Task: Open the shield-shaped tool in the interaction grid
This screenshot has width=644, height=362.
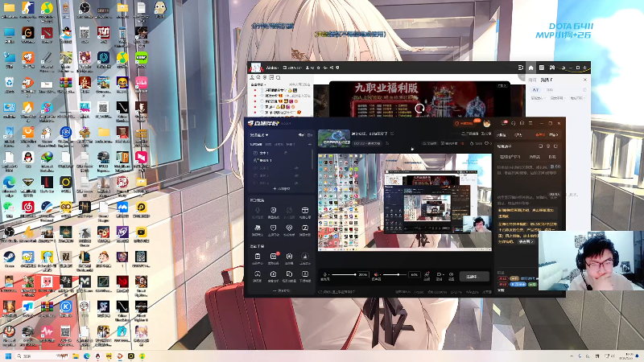Action: (x=273, y=212)
